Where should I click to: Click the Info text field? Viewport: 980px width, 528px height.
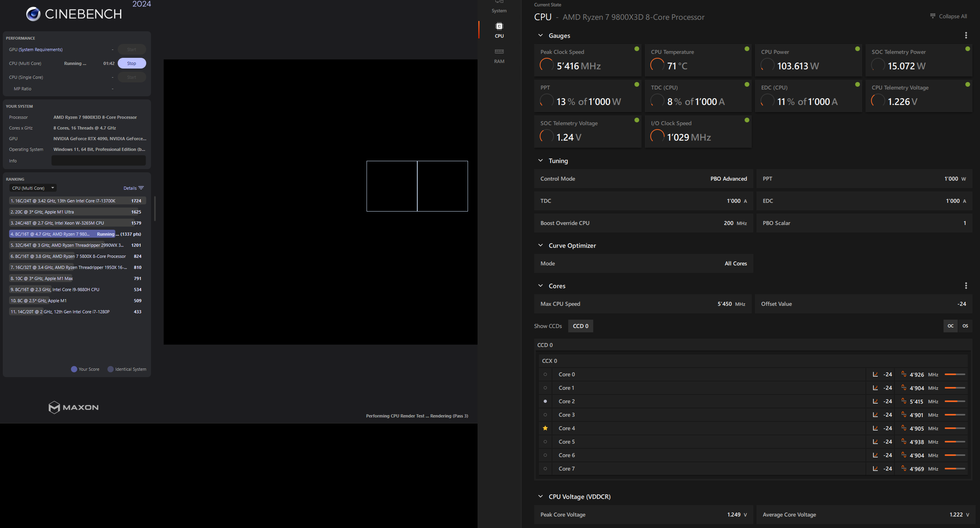[x=98, y=161]
